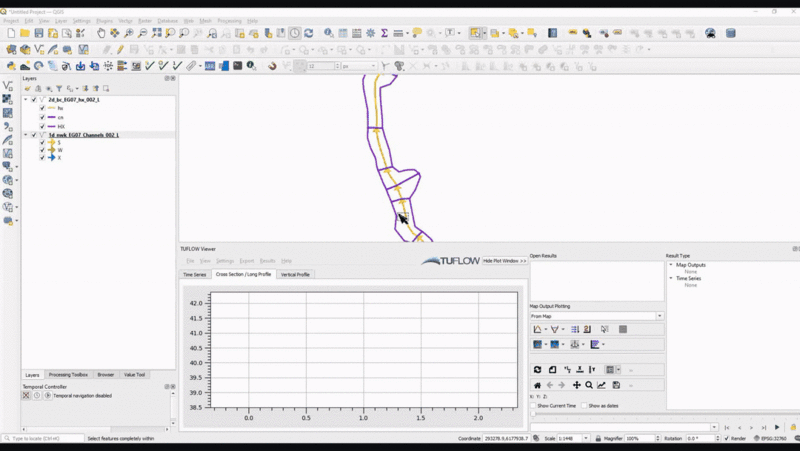Click the Hide Plot Window button
The height and width of the screenshot is (451, 800).
(504, 260)
